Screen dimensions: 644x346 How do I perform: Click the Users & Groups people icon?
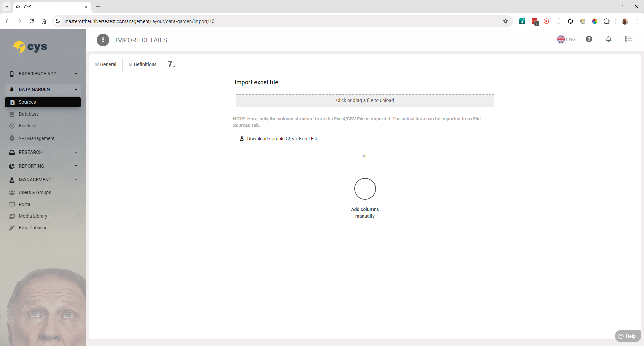12,193
